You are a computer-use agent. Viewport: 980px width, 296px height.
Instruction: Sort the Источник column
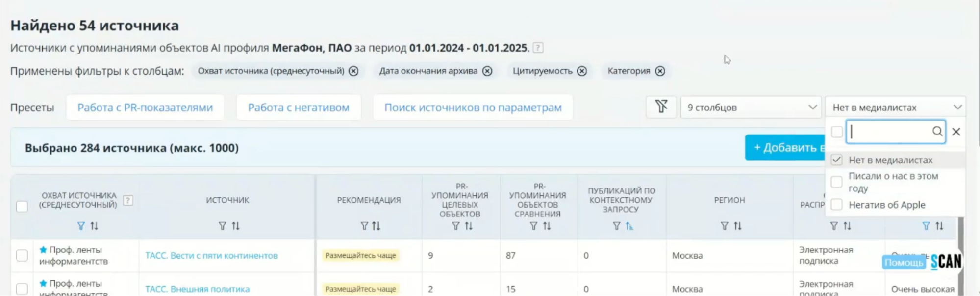[236, 226]
